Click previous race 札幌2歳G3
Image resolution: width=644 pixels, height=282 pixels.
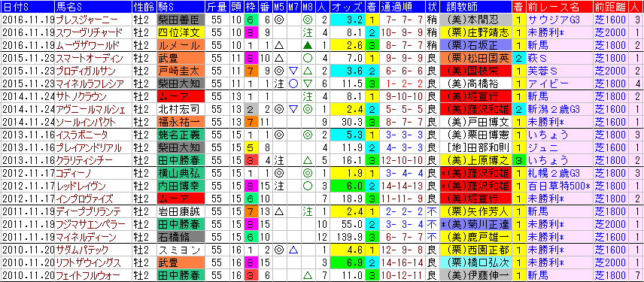(553, 174)
